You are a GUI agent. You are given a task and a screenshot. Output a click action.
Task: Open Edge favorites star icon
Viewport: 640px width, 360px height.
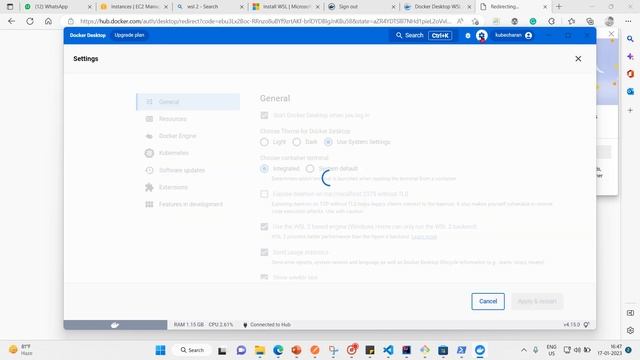[571, 21]
